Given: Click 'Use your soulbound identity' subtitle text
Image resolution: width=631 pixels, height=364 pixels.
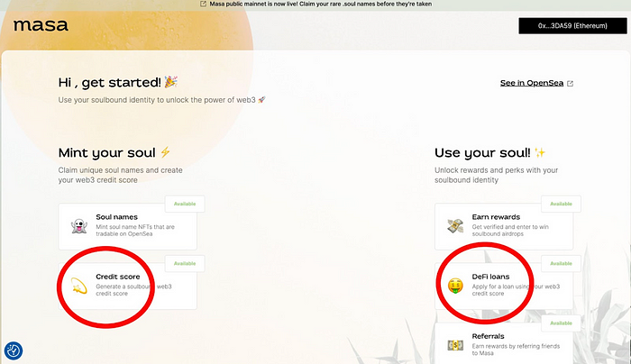Looking at the screenshot, I should pos(161,100).
